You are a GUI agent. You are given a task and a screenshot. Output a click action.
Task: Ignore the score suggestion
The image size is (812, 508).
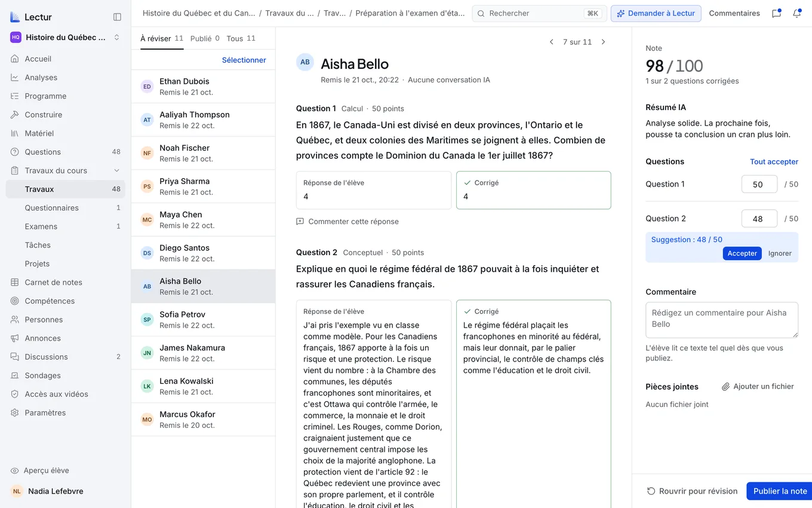coord(780,253)
